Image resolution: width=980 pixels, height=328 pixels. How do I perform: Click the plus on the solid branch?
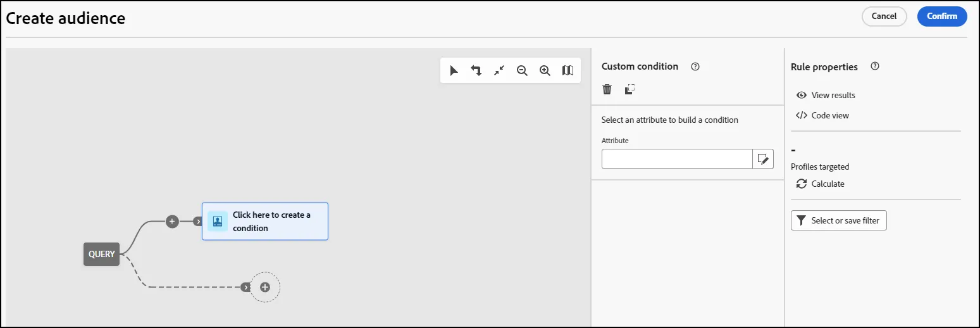point(172,222)
